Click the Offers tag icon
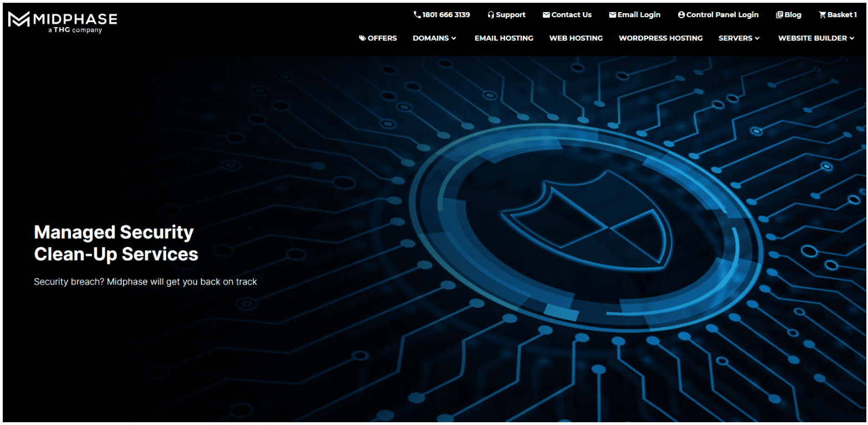Viewport: 868px width, 425px height. tap(362, 38)
